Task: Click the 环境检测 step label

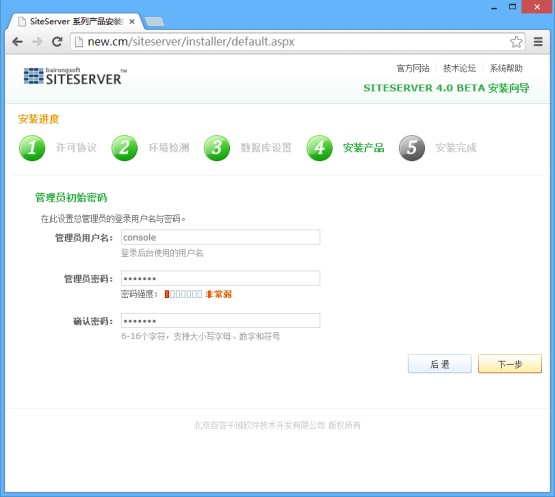Action: [x=168, y=148]
